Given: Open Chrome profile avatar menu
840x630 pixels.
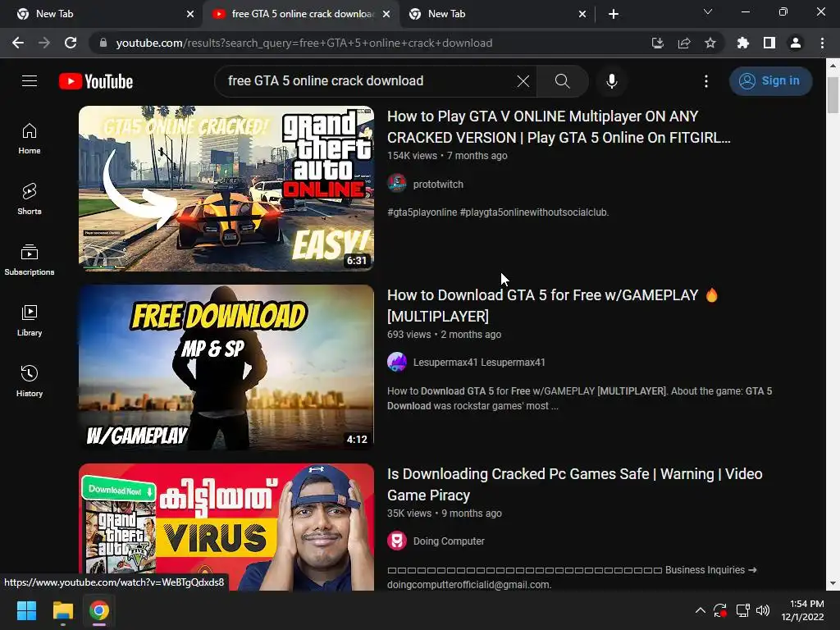Looking at the screenshot, I should [x=796, y=43].
